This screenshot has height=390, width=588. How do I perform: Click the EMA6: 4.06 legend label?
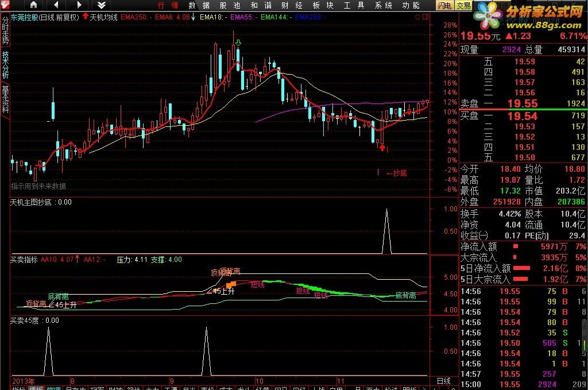pos(175,17)
